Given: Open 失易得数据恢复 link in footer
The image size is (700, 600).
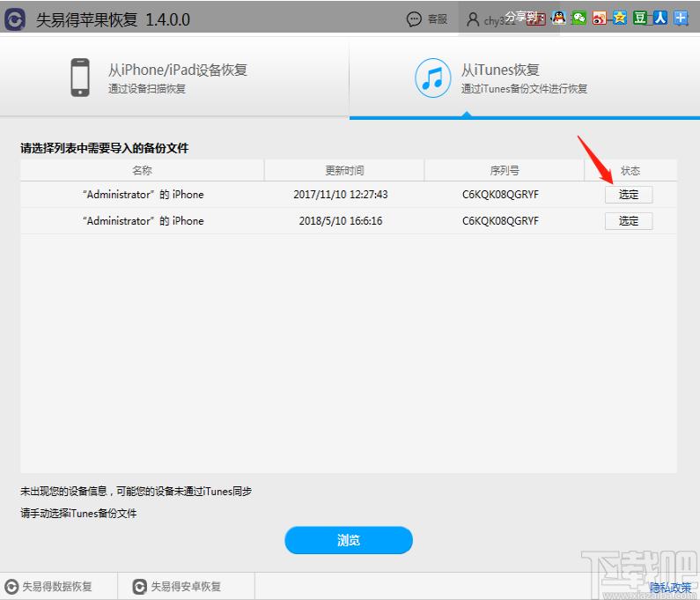Looking at the screenshot, I should click(x=57, y=587).
